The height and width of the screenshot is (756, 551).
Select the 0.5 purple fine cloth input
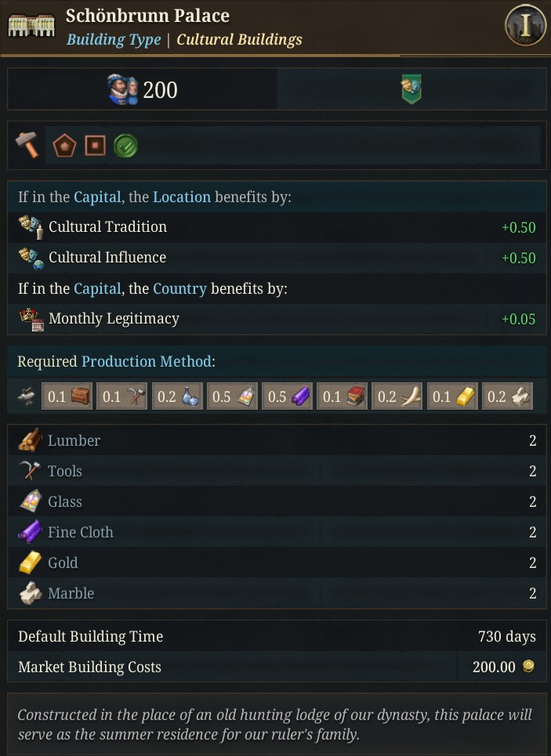287,396
